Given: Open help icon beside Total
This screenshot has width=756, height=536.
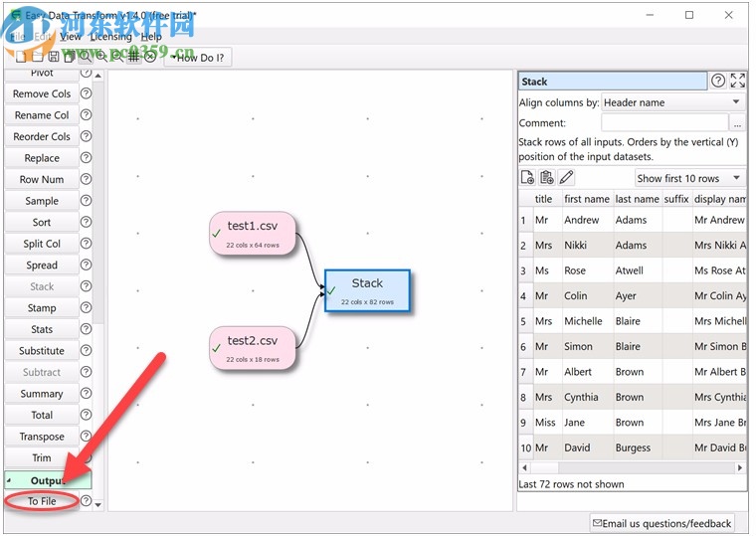Looking at the screenshot, I should [86, 415].
